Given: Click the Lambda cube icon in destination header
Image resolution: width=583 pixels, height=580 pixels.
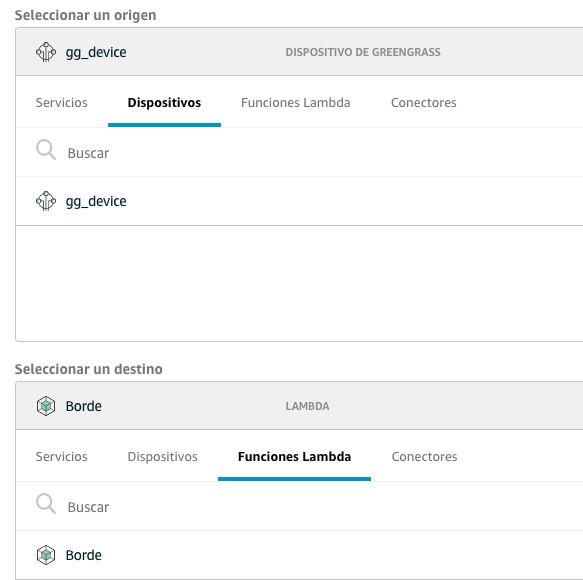Looking at the screenshot, I should pyautogui.click(x=46, y=406).
